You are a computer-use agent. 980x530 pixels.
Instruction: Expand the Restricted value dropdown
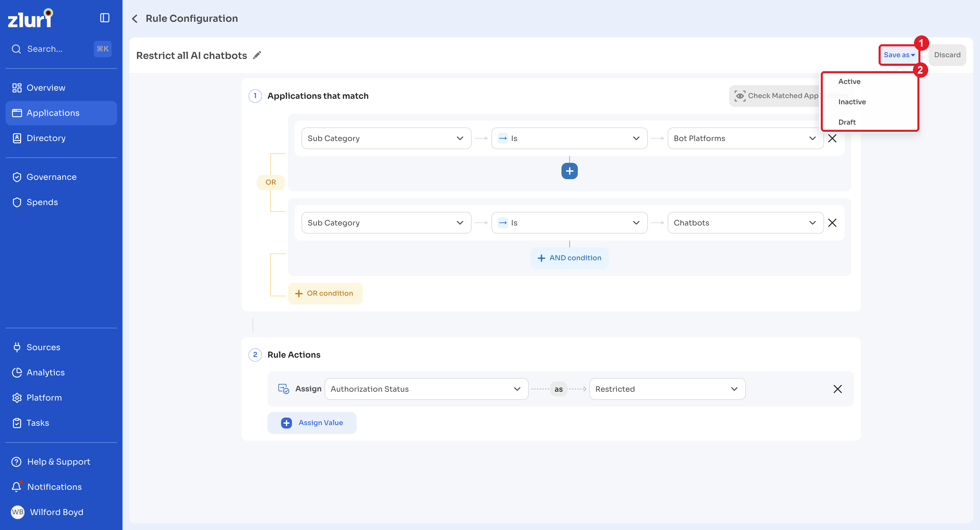667,389
